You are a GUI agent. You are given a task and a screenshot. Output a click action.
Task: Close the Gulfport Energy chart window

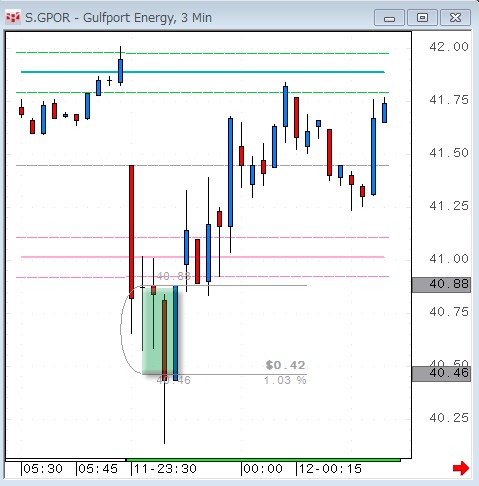[455, 18]
